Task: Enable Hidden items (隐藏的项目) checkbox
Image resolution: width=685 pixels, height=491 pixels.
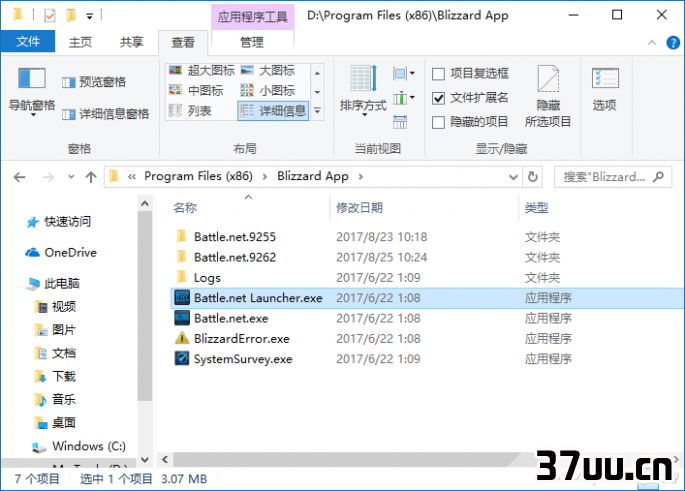Action: (x=438, y=122)
